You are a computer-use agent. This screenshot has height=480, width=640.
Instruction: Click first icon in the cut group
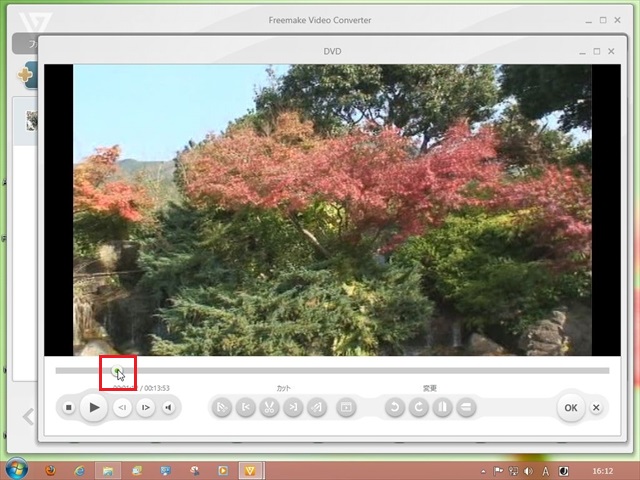pos(222,407)
